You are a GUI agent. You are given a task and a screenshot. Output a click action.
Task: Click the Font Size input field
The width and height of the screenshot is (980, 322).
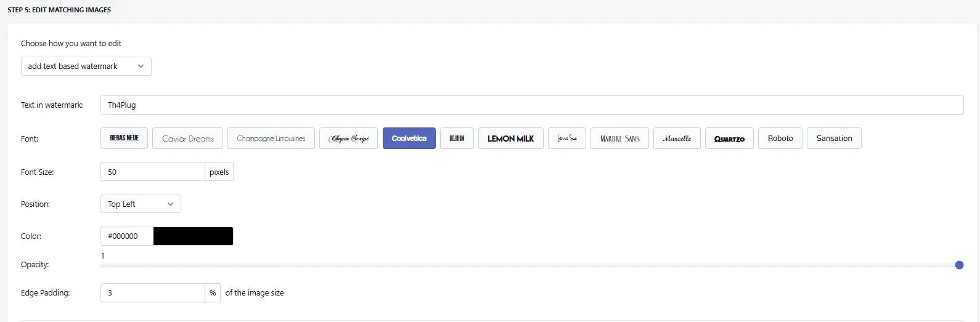[153, 172]
